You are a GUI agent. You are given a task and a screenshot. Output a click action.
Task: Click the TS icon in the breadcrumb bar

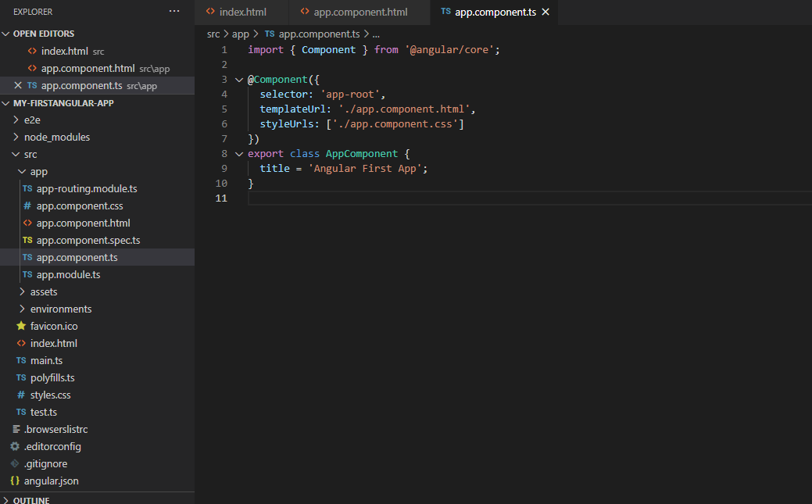pyautogui.click(x=269, y=34)
